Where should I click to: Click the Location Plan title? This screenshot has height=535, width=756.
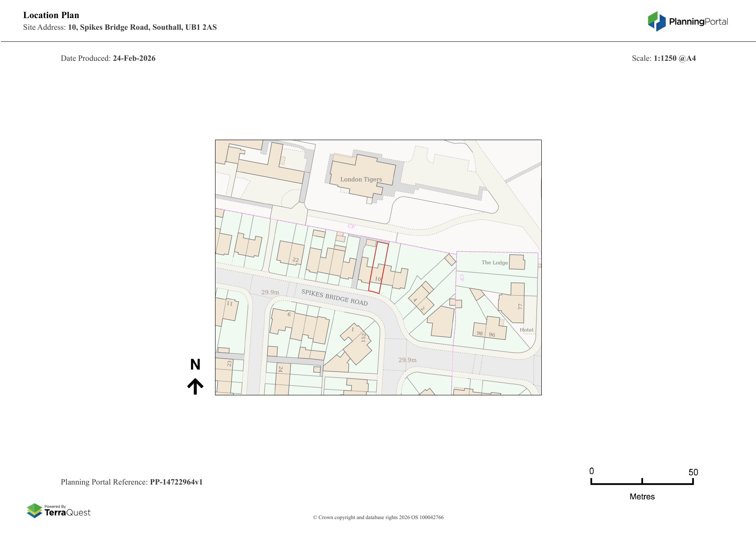(x=51, y=16)
